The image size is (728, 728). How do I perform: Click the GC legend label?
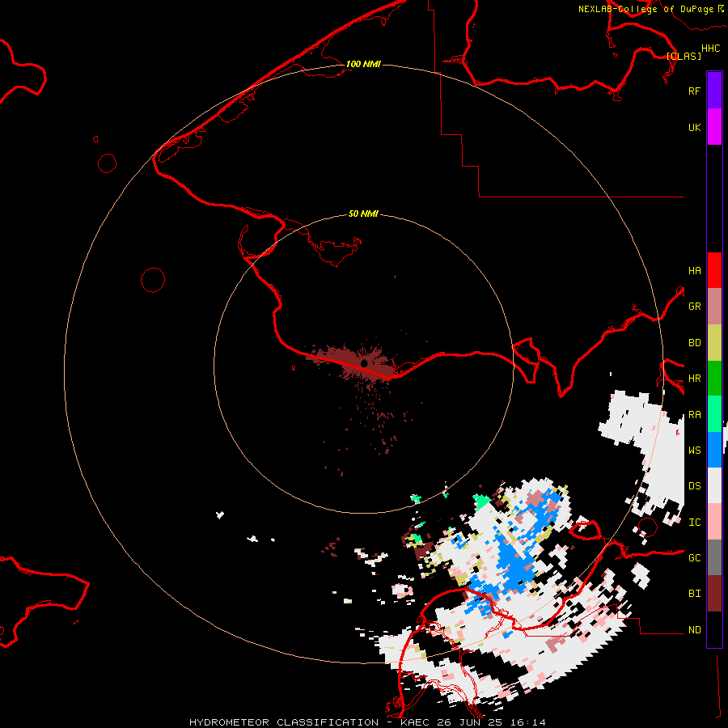[694, 558]
